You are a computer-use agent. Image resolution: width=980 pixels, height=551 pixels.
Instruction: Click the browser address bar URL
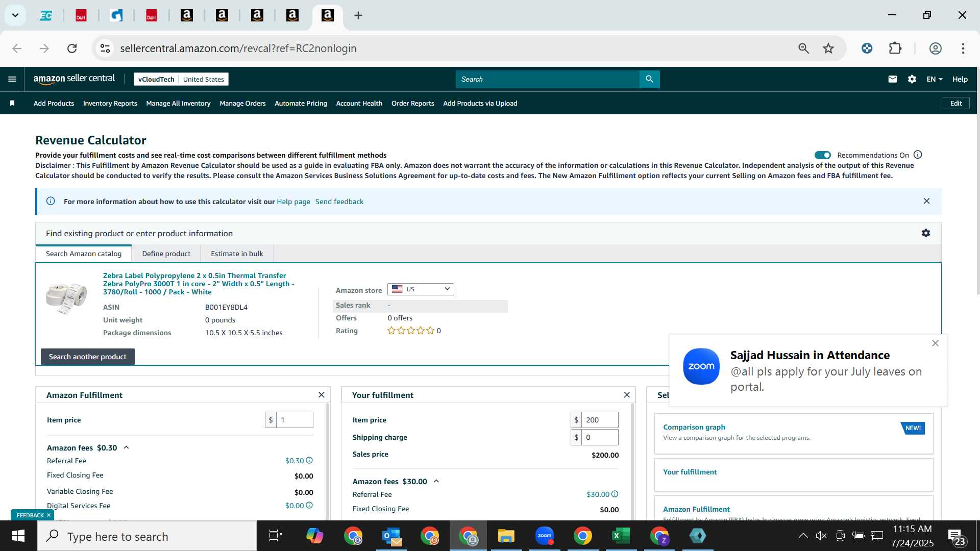click(x=238, y=48)
